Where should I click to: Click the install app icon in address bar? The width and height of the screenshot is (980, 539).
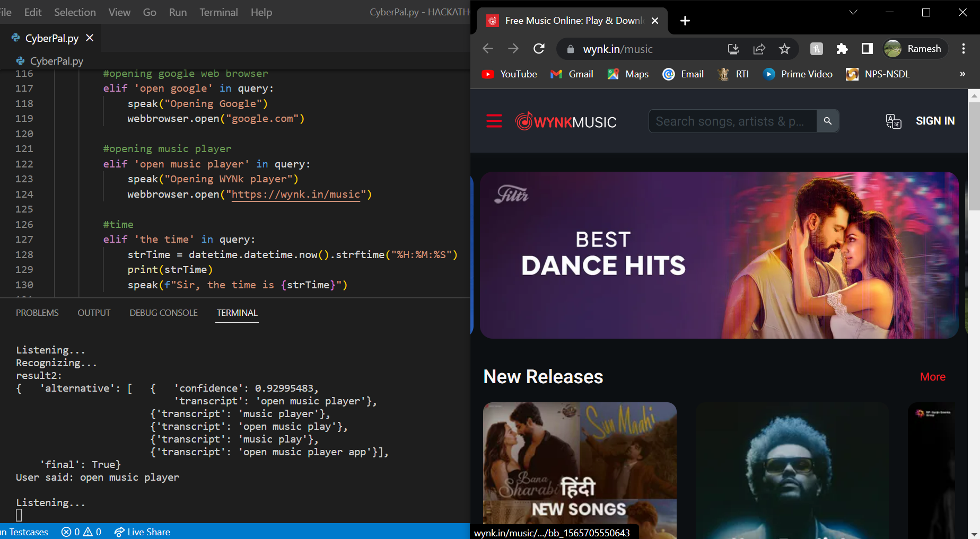[733, 49]
